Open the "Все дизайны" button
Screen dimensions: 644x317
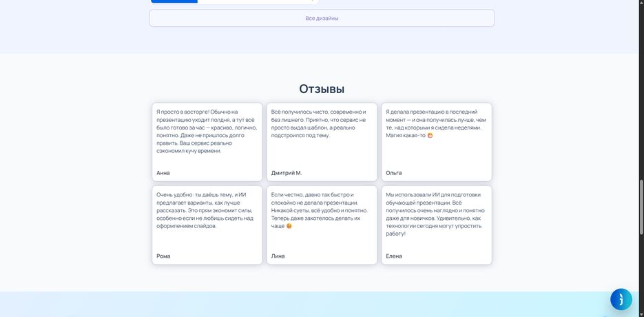click(x=322, y=18)
